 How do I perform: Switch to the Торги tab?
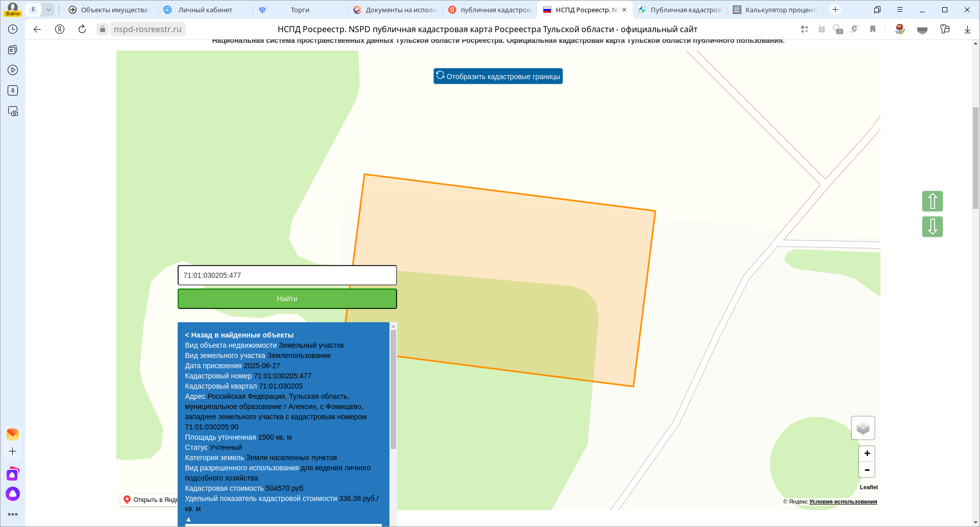(x=300, y=10)
